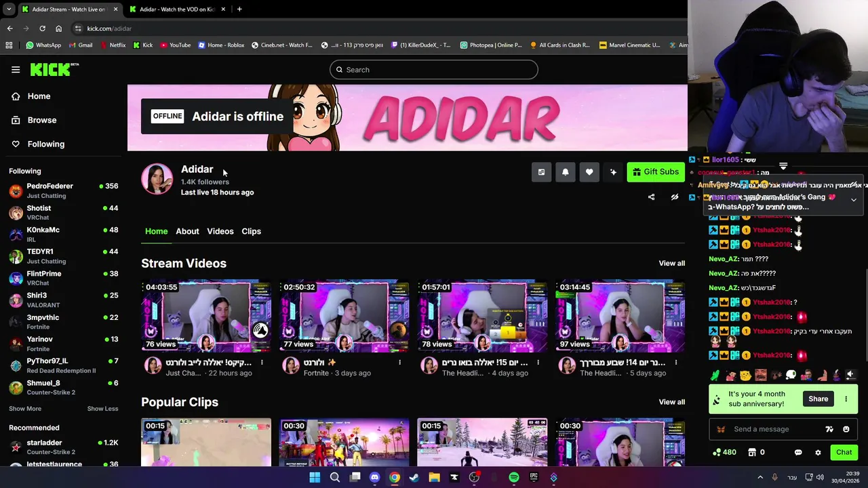Switch to the Clips tab

click(x=251, y=231)
